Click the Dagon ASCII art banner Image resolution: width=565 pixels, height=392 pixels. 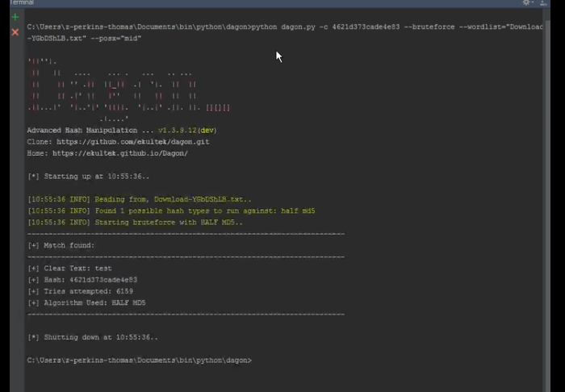pos(129,90)
